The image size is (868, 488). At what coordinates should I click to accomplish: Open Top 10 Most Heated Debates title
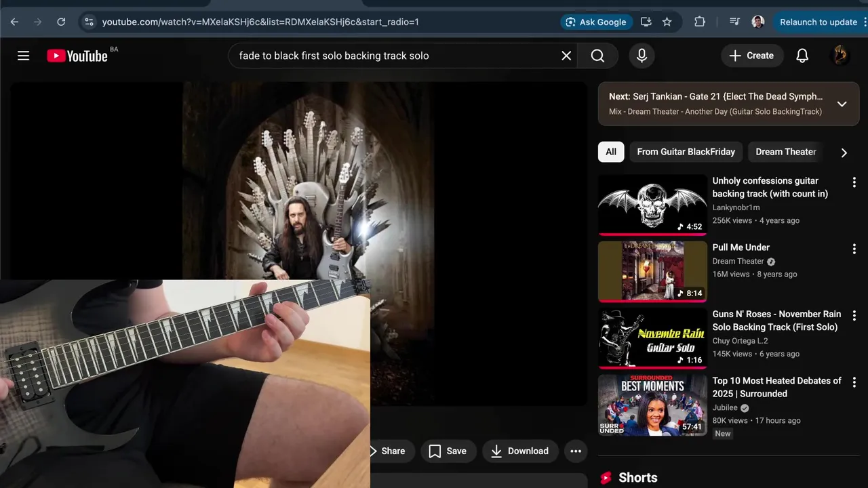(776, 387)
